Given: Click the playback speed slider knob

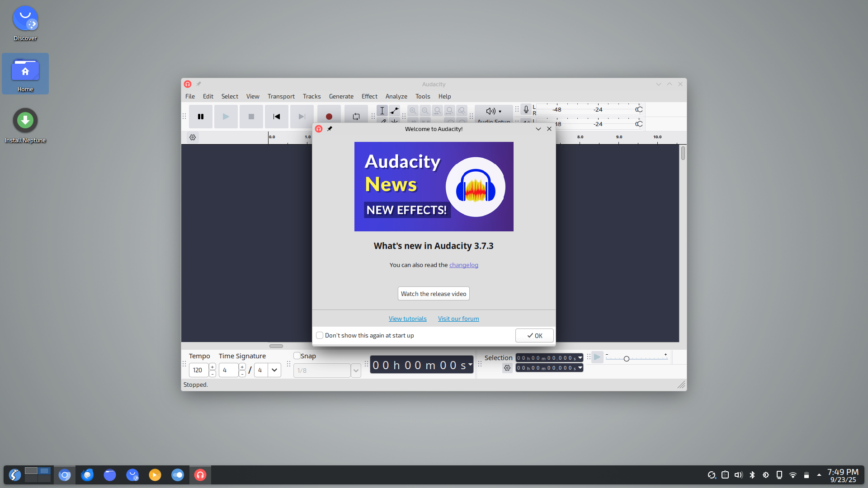Looking at the screenshot, I should point(626,359).
